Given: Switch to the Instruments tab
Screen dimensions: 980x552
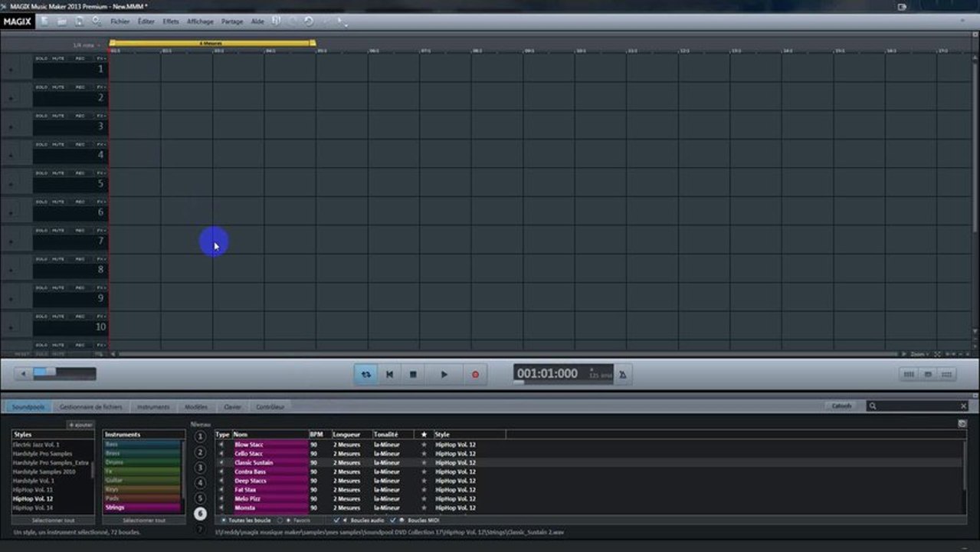Looking at the screenshot, I should coord(153,407).
